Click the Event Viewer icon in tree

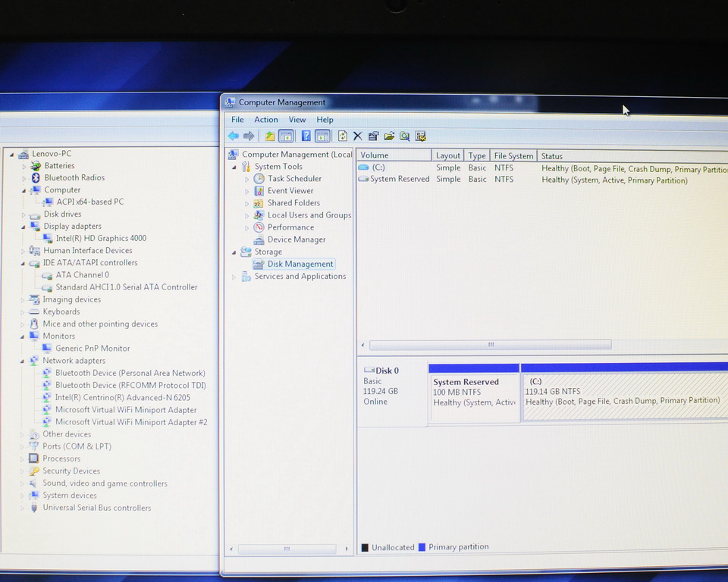tap(259, 191)
